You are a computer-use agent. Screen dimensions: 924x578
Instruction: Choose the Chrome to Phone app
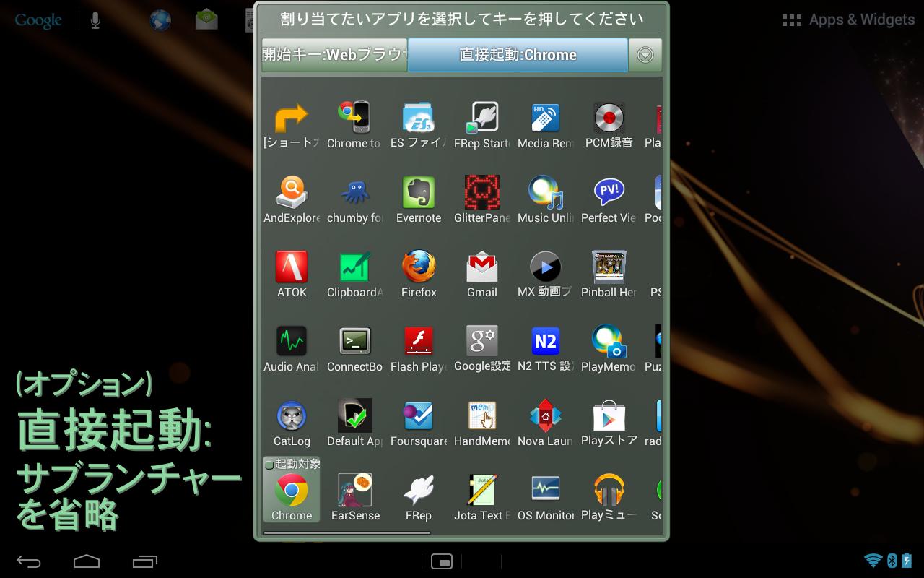(354, 117)
